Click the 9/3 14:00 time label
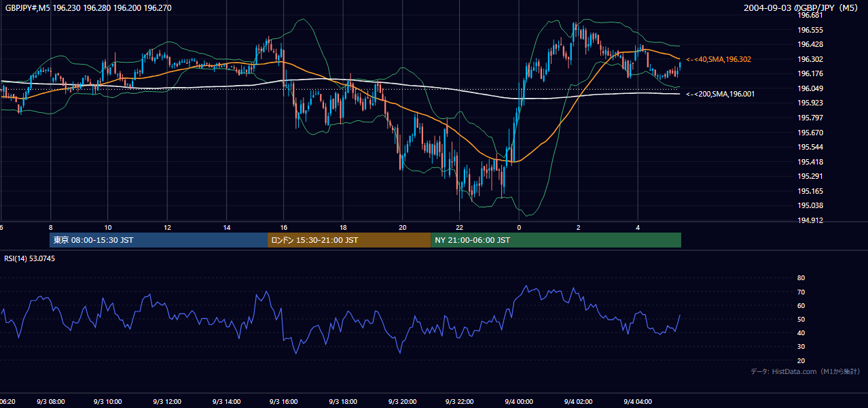The image size is (868, 408). coord(225,402)
